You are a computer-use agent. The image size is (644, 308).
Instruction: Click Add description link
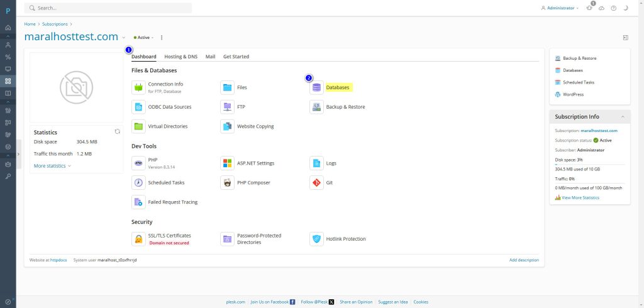[524, 260]
